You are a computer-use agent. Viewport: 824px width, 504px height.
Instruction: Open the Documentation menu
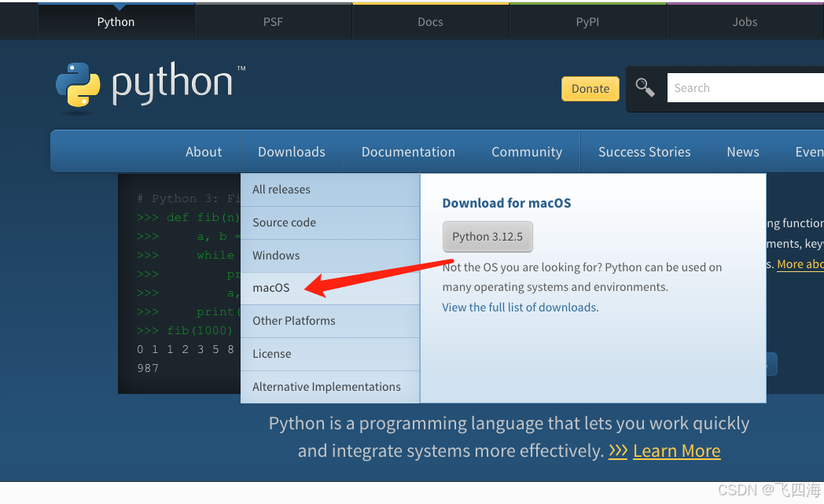tap(408, 152)
